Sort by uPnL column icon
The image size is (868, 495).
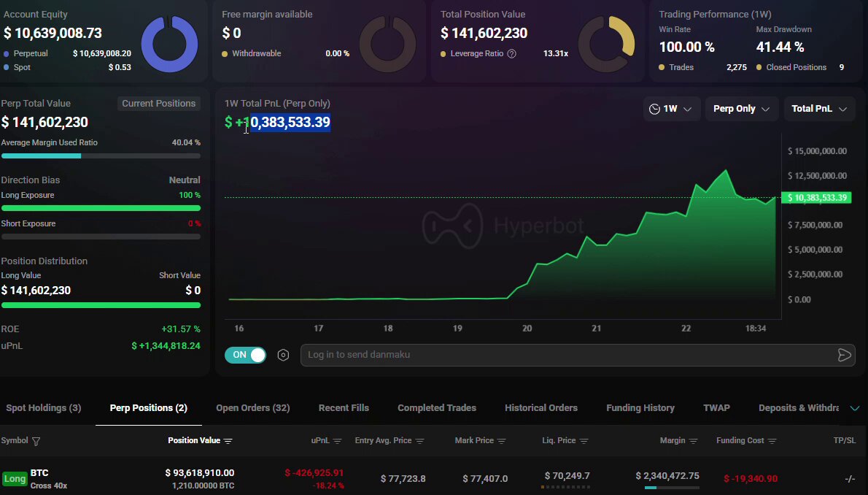point(337,441)
